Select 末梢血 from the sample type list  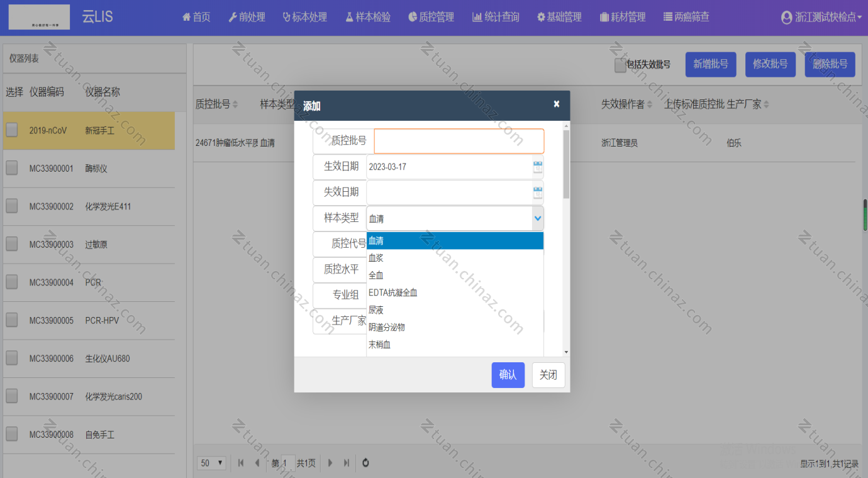[455, 345]
